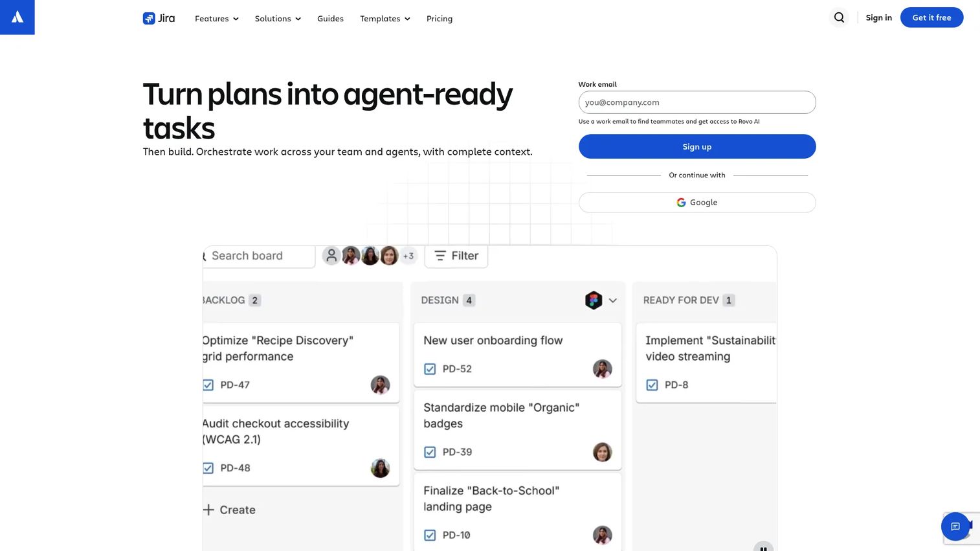Click the BACKLOG column header
Viewport: 980px width, 551px height.
tap(223, 300)
